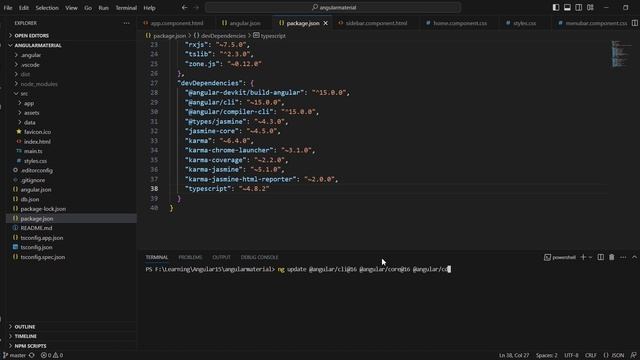Go forward with navigation arrow
Viewport: 640px width, 360px height.
click(x=196, y=7)
